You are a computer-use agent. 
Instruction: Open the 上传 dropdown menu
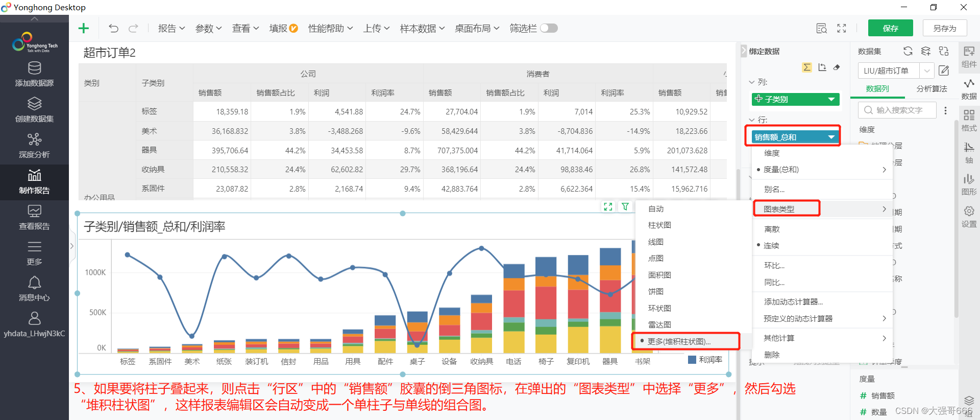377,28
